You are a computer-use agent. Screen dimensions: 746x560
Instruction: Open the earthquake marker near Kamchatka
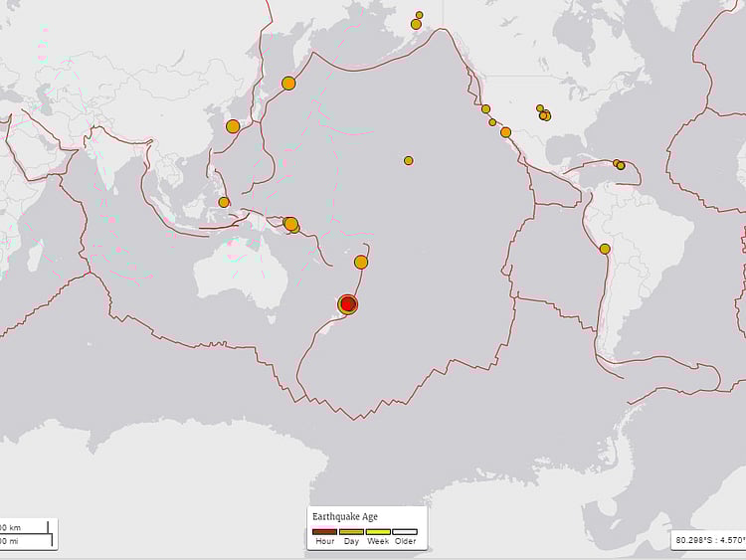pyautogui.click(x=288, y=84)
